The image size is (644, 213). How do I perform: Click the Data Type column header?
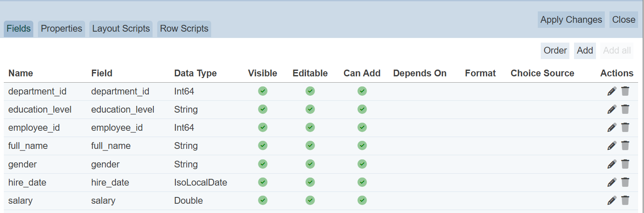point(195,73)
